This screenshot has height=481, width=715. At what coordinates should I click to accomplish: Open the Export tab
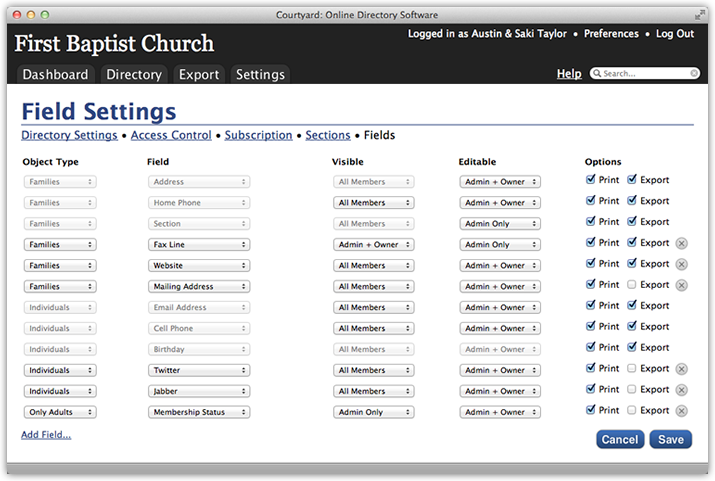[x=199, y=74]
